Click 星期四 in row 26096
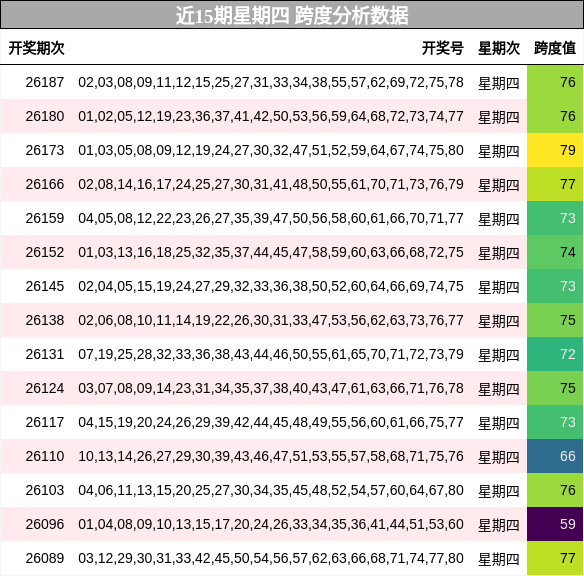Viewport: 584px width, 576px height. click(x=499, y=525)
